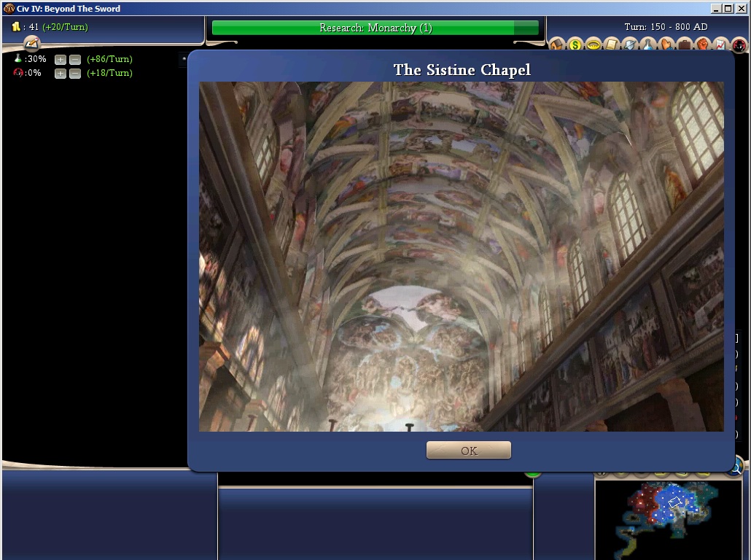Decrease the espionage rate with minus button
Image resolution: width=751 pixels, height=560 pixels.
coord(74,73)
